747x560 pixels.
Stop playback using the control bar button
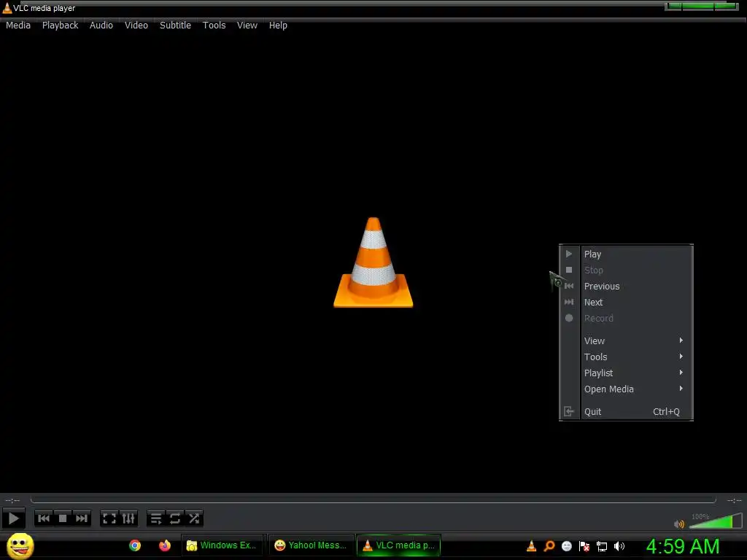click(x=63, y=518)
